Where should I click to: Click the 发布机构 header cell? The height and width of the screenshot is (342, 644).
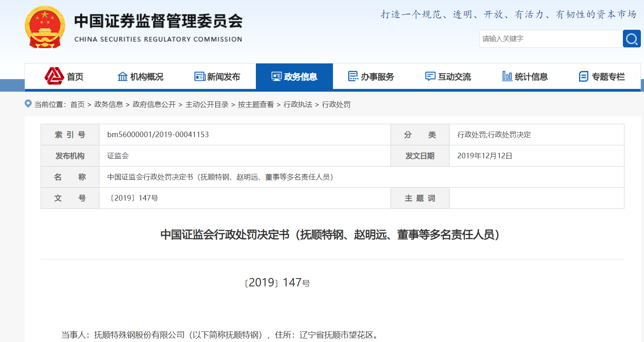pos(70,156)
